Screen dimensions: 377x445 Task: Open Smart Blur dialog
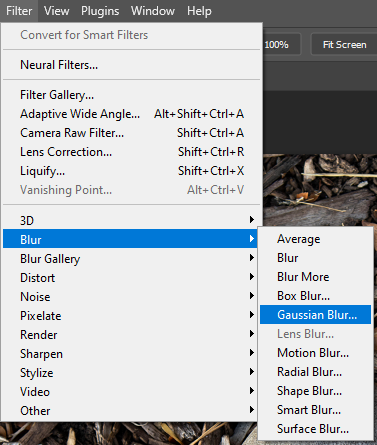point(315,410)
